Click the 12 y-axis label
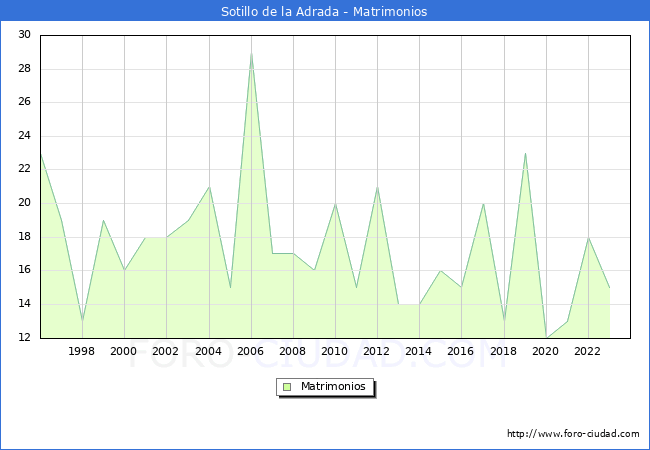 [24, 337]
